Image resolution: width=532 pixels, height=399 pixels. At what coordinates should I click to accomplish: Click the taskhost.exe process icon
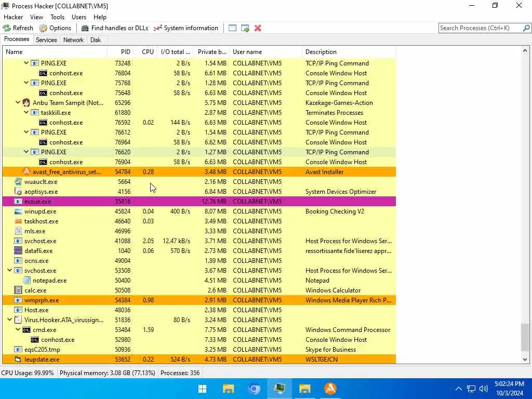[18, 221]
